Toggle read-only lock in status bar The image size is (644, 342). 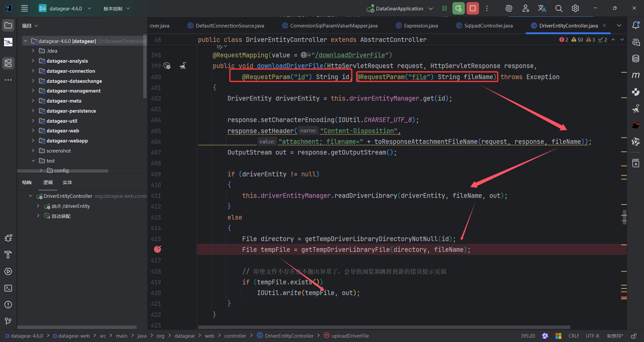tap(634, 336)
